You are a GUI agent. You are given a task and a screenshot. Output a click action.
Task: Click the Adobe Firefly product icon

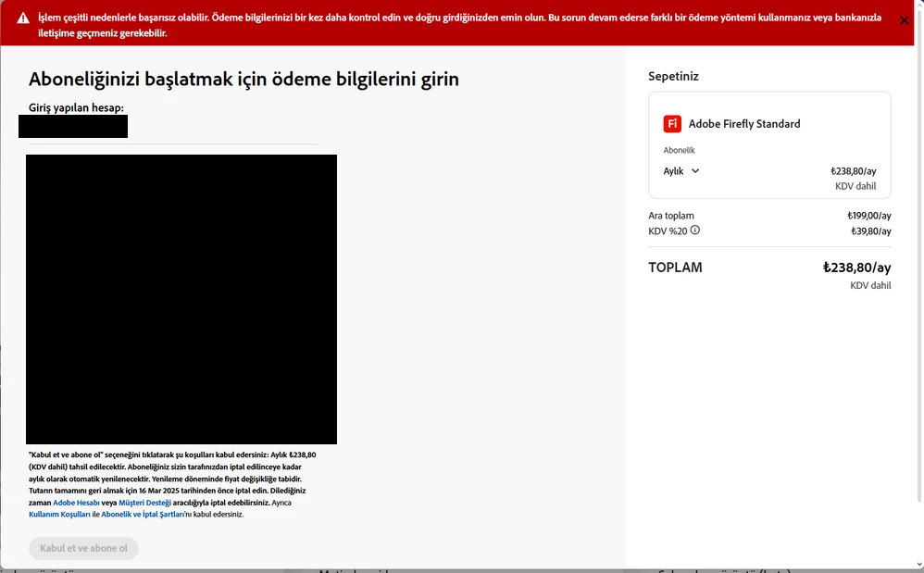672,124
